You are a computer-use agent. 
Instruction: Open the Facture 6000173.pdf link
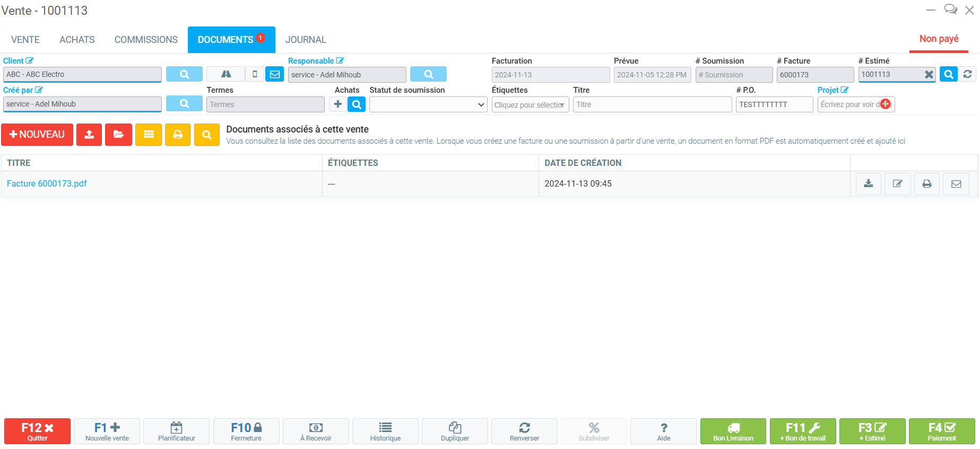47,183
